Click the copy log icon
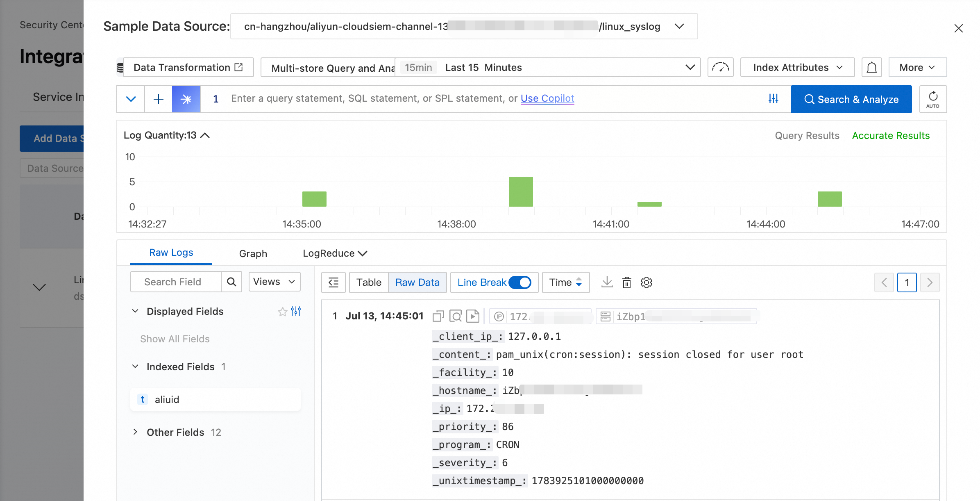Image resolution: width=980 pixels, height=501 pixels. pos(438,316)
